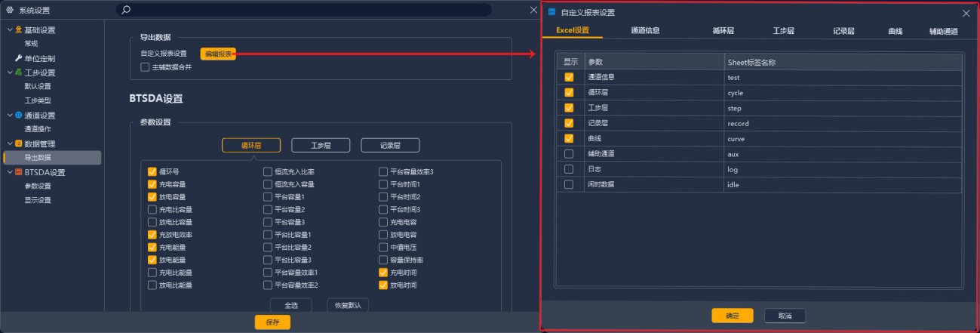Click the 通道设置 globe icon

point(19,116)
